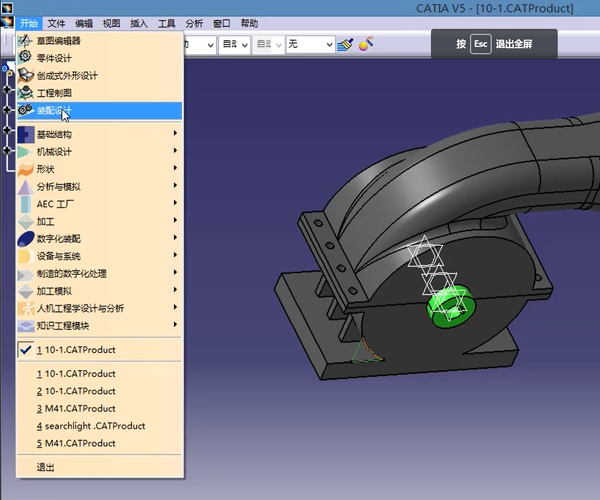Open the 开始 menu
The width and height of the screenshot is (600, 500).
pos(29,23)
